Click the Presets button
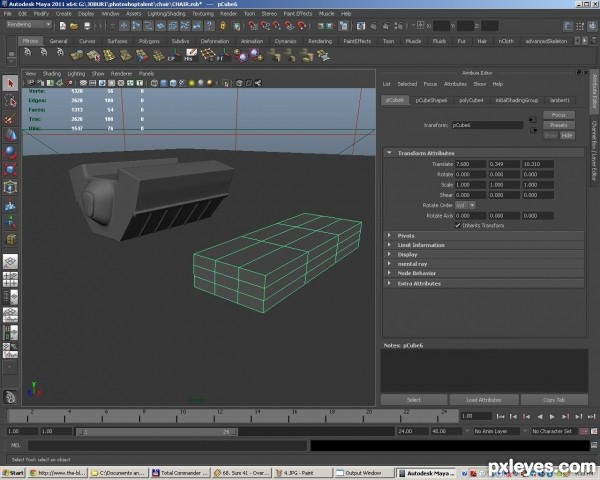 tap(559, 125)
